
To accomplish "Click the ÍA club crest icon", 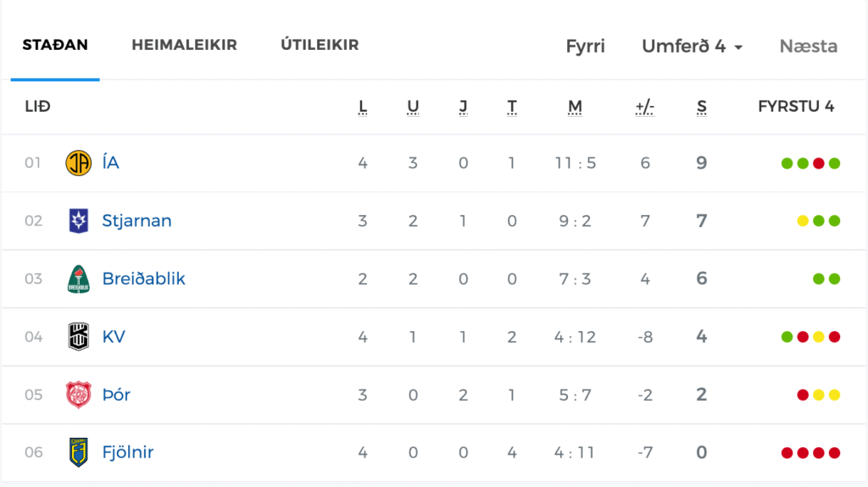I will (79, 163).
